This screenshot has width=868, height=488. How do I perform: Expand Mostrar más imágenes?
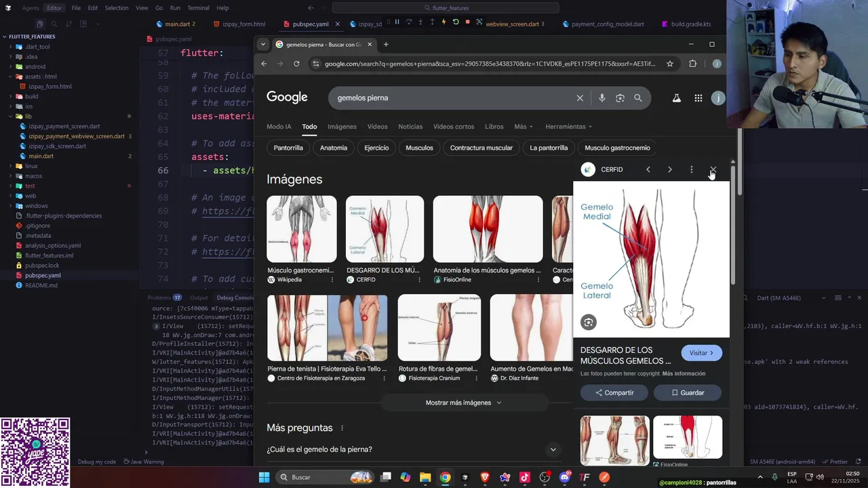464,403
